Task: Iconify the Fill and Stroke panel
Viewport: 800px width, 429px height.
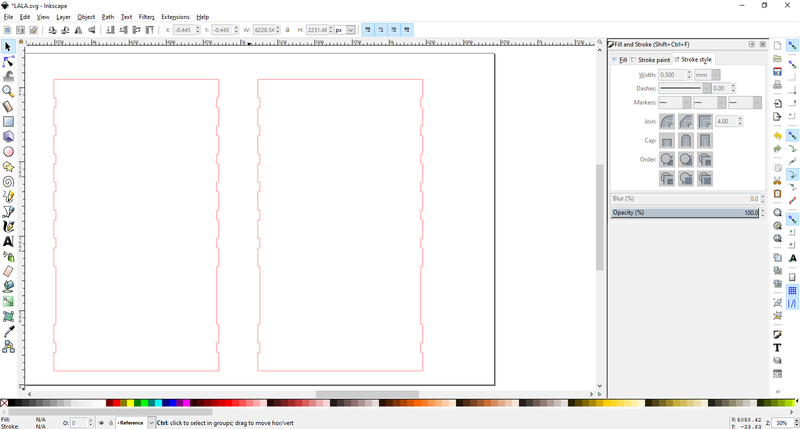Action: (752, 44)
